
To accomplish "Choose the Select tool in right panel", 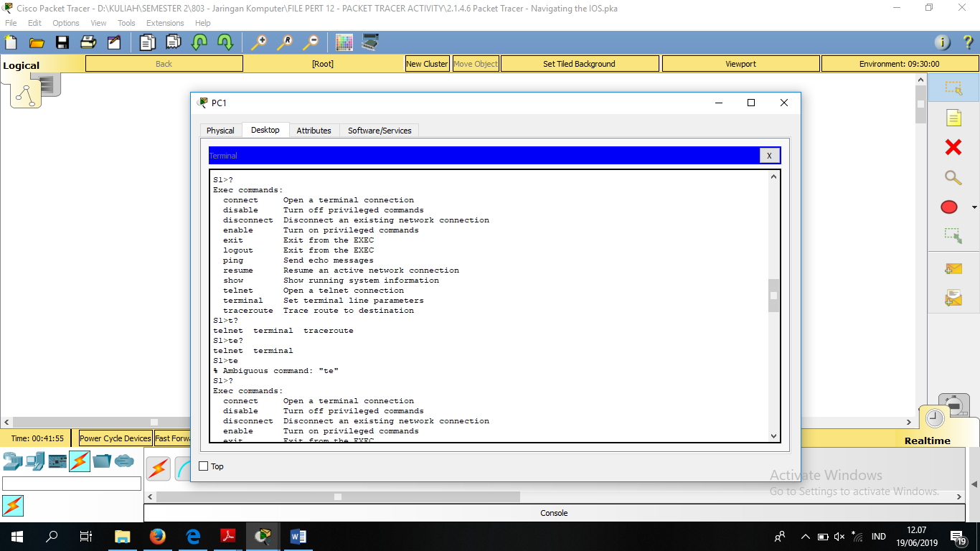I will point(953,88).
